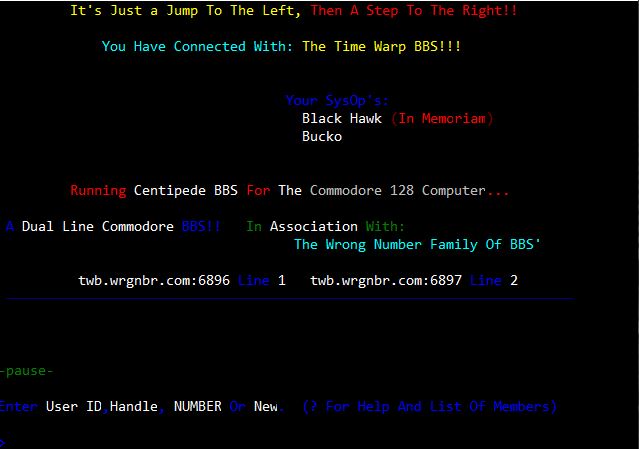The width and height of the screenshot is (639, 449).
Task: Click the twb.wrgnbr.com:6897 address
Action: [x=386, y=280]
